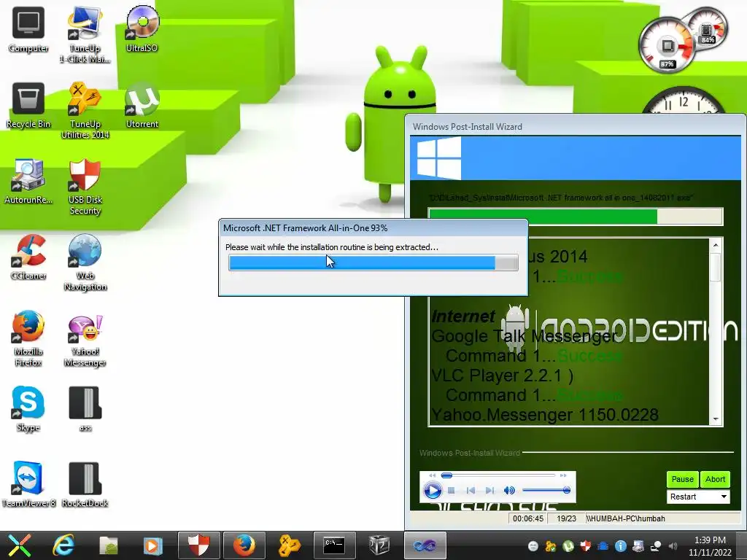Open system volume tray icon
This screenshot has width=747, height=560.
click(x=673, y=546)
